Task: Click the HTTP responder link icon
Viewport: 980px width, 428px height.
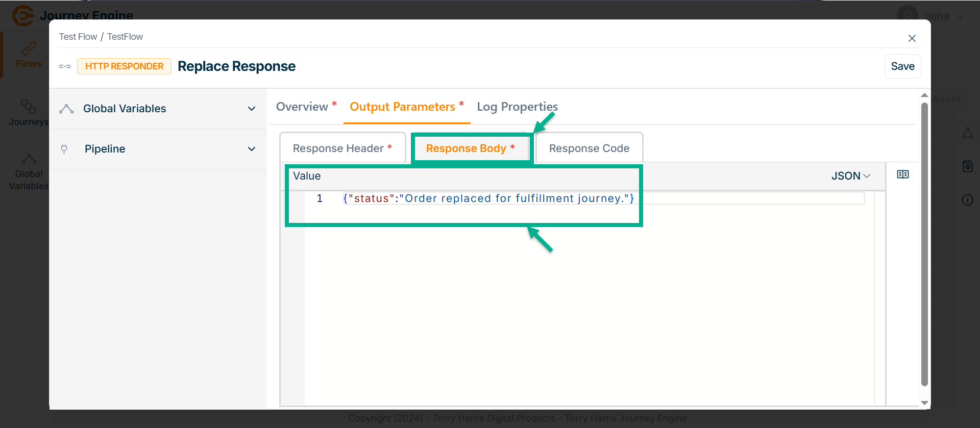Action: (65, 66)
